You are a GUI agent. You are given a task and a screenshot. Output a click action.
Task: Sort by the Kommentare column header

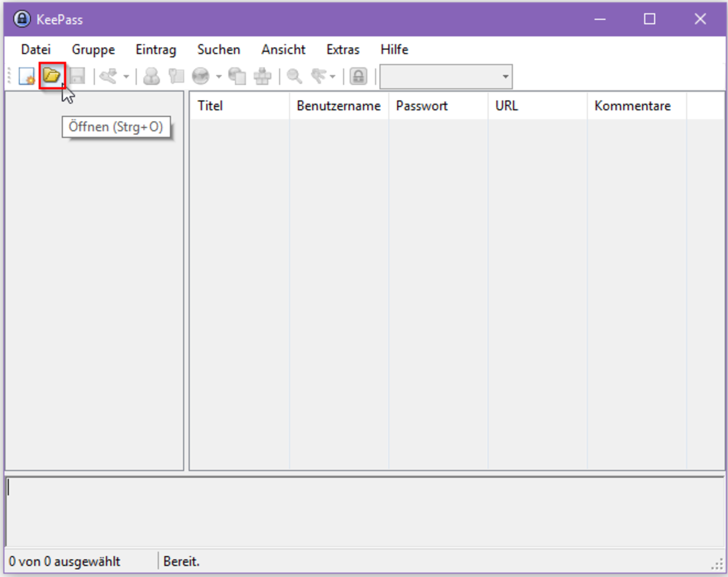click(x=636, y=106)
